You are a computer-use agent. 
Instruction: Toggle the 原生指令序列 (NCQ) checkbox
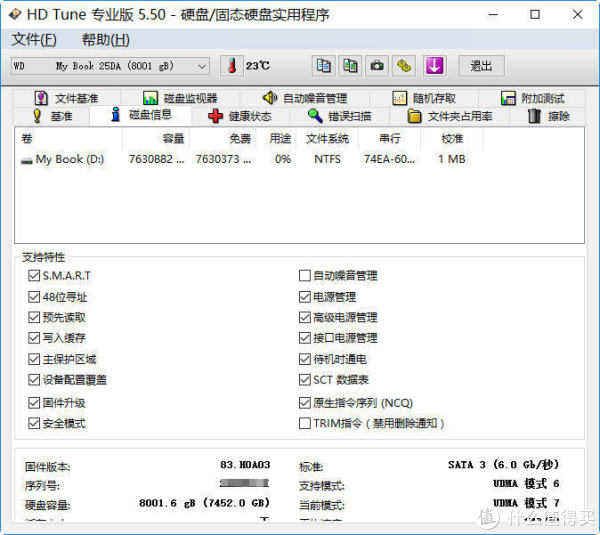point(305,403)
